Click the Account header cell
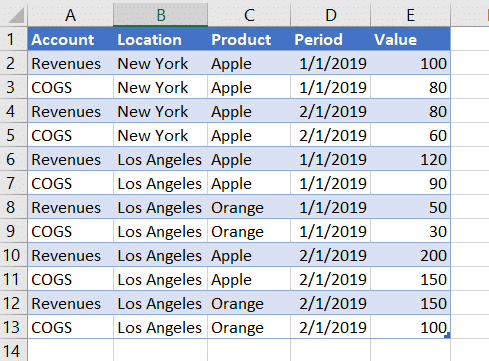 click(x=71, y=39)
